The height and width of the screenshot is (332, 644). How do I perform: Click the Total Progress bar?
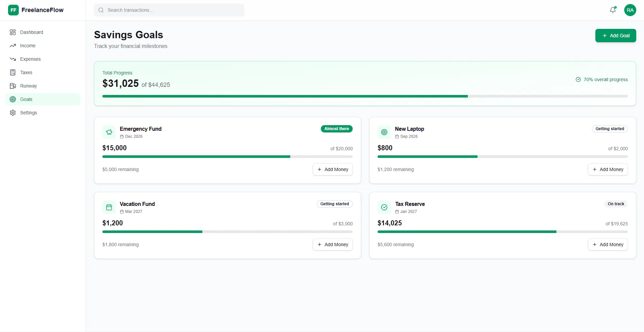[365, 96]
